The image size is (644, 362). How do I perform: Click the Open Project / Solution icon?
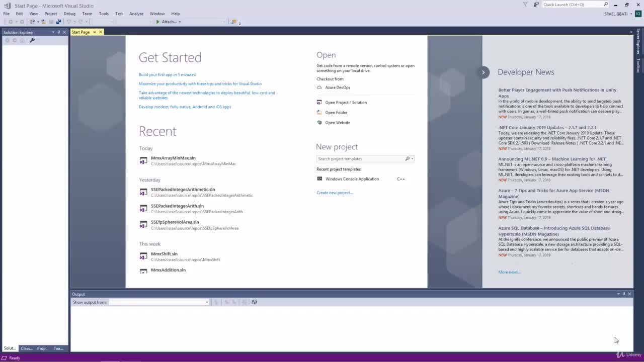(319, 103)
